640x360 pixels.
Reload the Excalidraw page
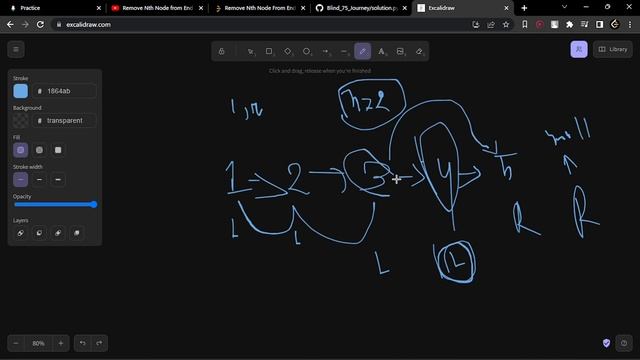click(x=40, y=24)
